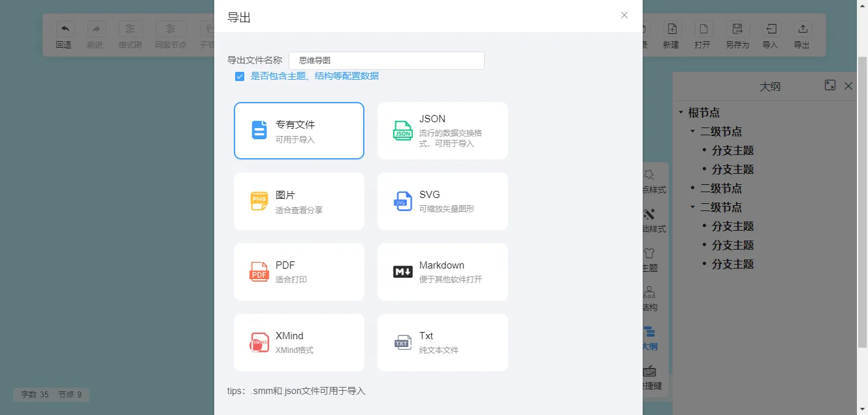Pick the Markdown export icon

(403, 272)
